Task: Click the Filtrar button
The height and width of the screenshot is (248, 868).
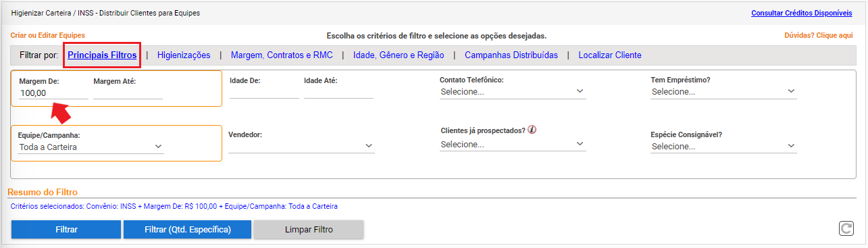Action: (66, 230)
